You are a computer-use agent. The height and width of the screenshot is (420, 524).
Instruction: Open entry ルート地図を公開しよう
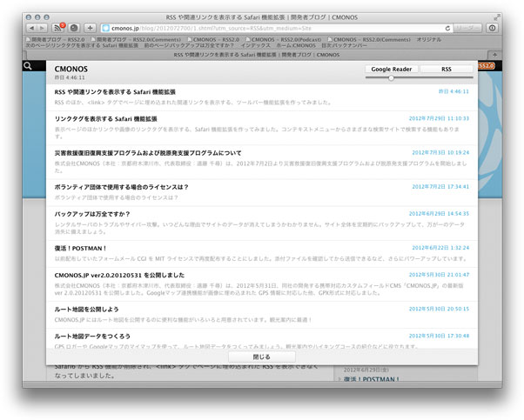point(86,310)
